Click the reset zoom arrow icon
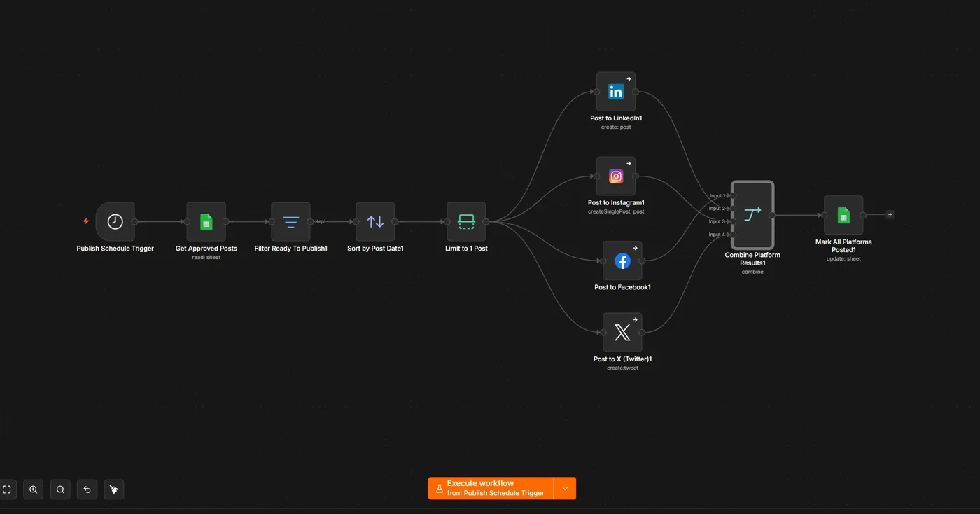The height and width of the screenshot is (514, 980). pyautogui.click(x=87, y=489)
